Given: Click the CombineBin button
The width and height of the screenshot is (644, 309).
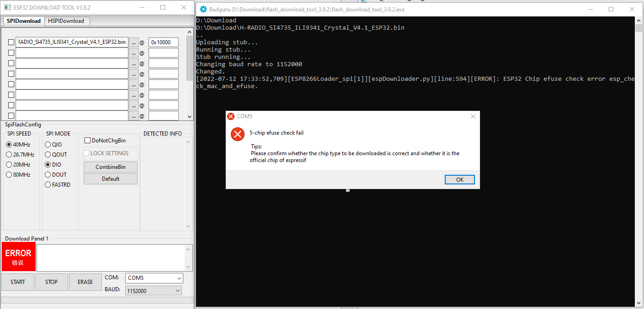Looking at the screenshot, I should (x=111, y=167).
